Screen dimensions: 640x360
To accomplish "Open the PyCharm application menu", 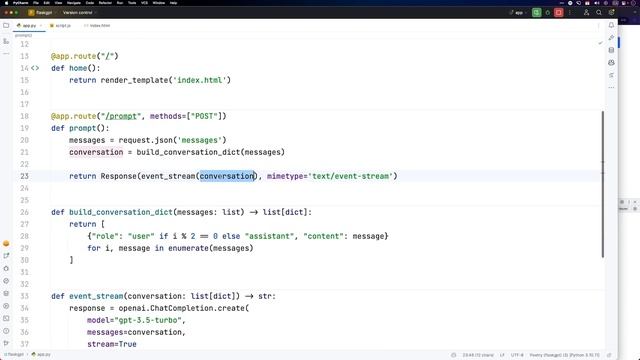I will pos(20,3).
